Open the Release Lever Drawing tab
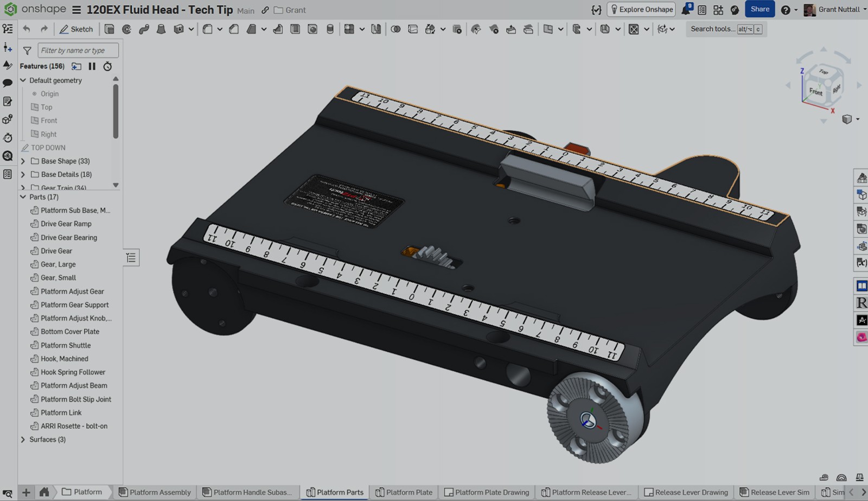Screen dimensions: 868x501 pyautogui.click(x=686, y=492)
